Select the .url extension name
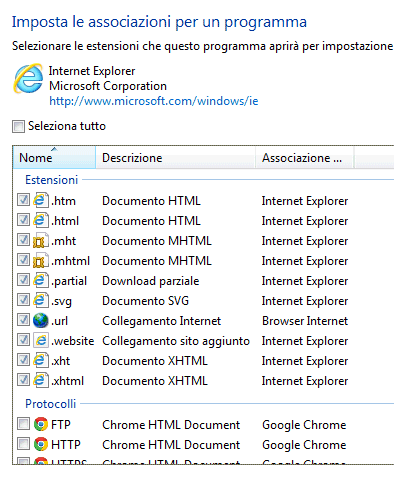This screenshot has width=394, height=480. pyautogui.click(x=59, y=321)
